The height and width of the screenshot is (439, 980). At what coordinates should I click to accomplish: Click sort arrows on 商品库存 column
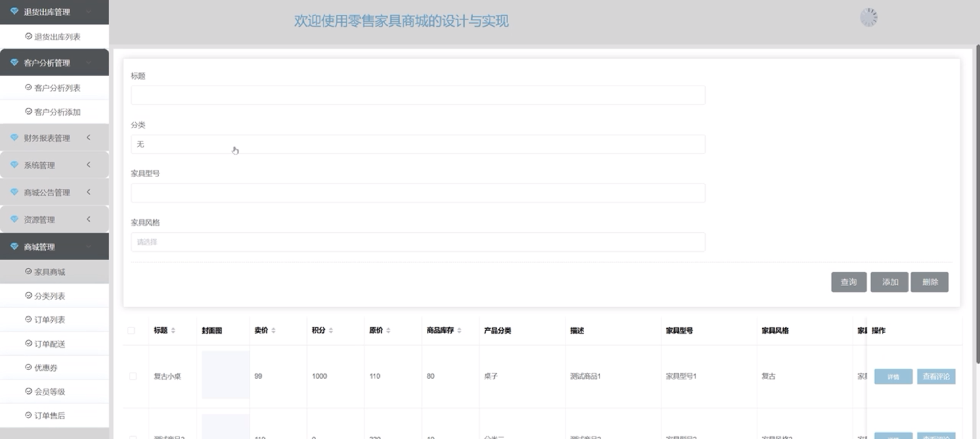(459, 330)
